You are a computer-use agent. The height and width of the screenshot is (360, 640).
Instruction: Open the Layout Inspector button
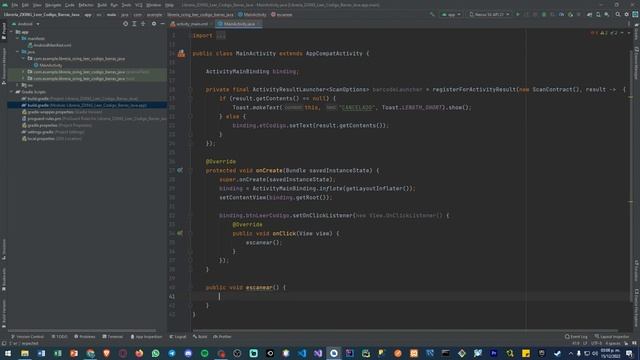(x=612, y=337)
